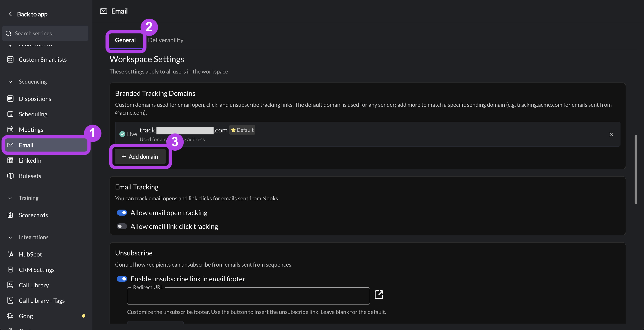Enable email link click tracking
644x330 pixels.
click(x=122, y=226)
